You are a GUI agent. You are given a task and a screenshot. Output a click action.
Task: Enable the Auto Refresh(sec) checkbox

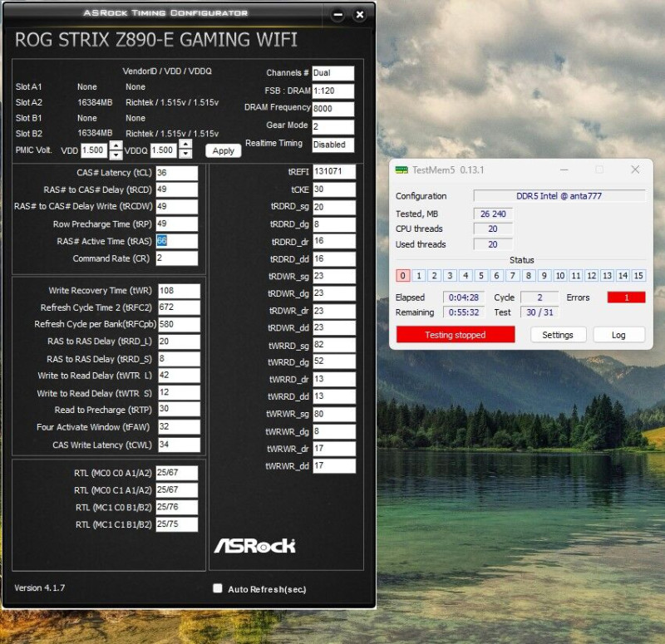click(218, 588)
